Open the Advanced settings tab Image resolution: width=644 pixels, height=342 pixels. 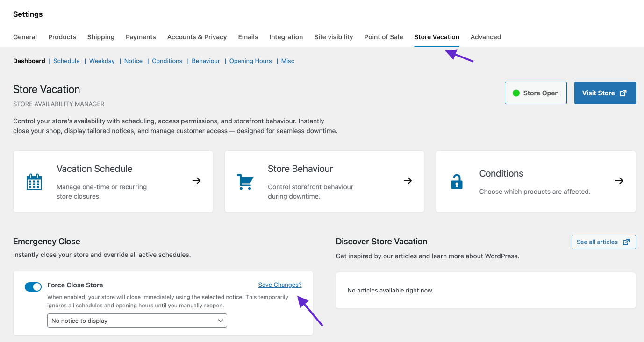(x=486, y=37)
